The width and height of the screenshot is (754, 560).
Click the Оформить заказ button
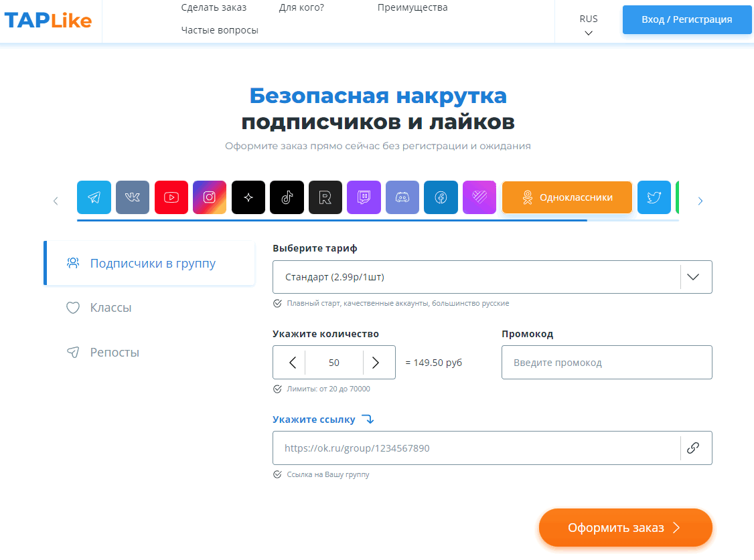(x=625, y=527)
